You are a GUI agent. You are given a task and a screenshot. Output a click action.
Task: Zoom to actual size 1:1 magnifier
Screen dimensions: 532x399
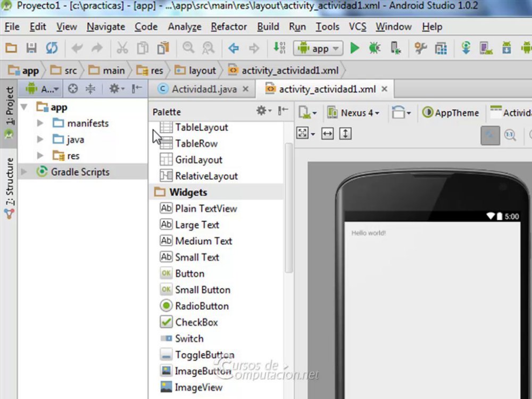pos(510,135)
